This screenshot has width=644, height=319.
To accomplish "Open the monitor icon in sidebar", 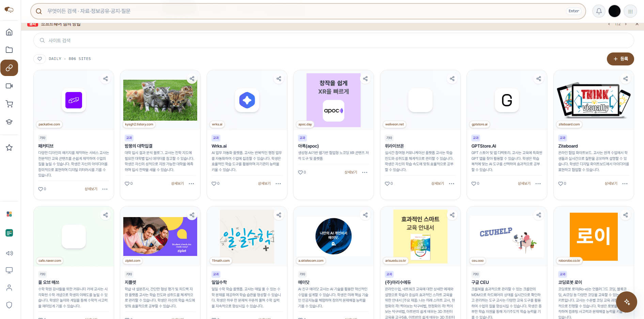I will [x=9, y=270].
